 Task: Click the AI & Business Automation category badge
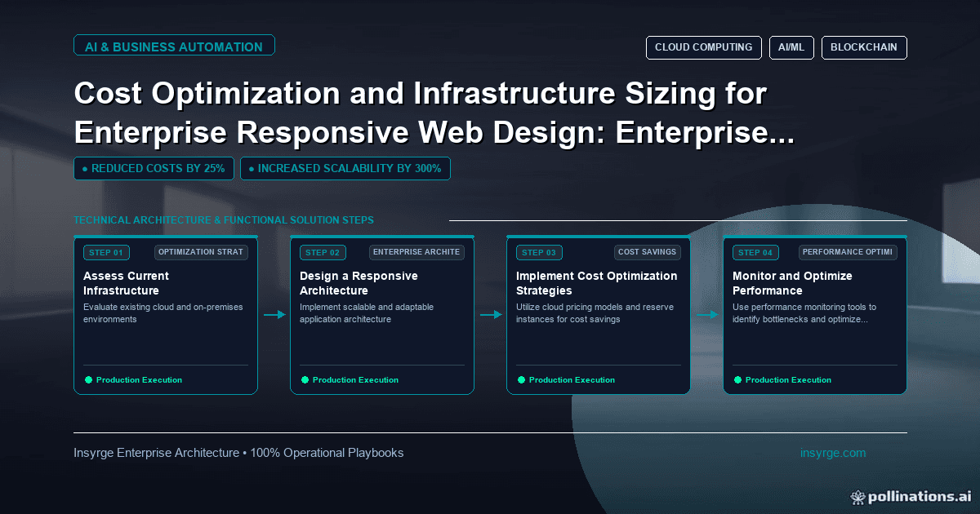[x=174, y=47]
